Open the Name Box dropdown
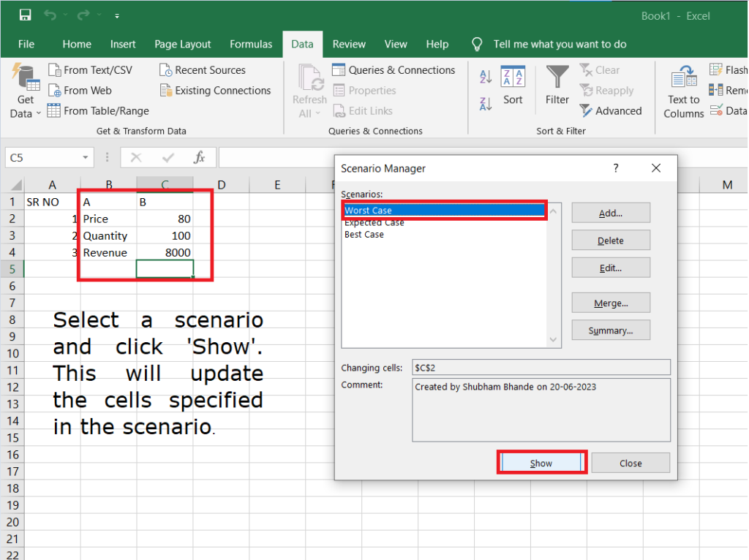749x560 pixels. pos(86,157)
